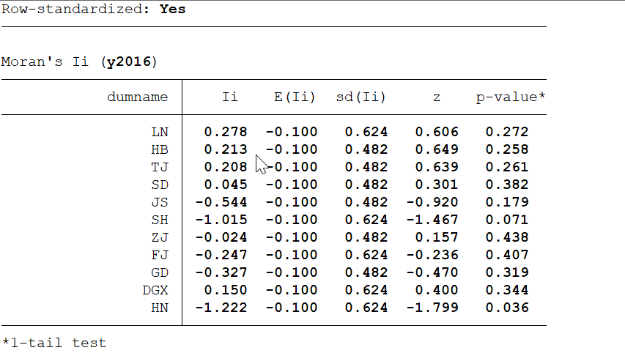Viewport: 625px width, 364px height.
Task: Click HN's p-value 0.036
Action: pyautogui.click(x=506, y=308)
